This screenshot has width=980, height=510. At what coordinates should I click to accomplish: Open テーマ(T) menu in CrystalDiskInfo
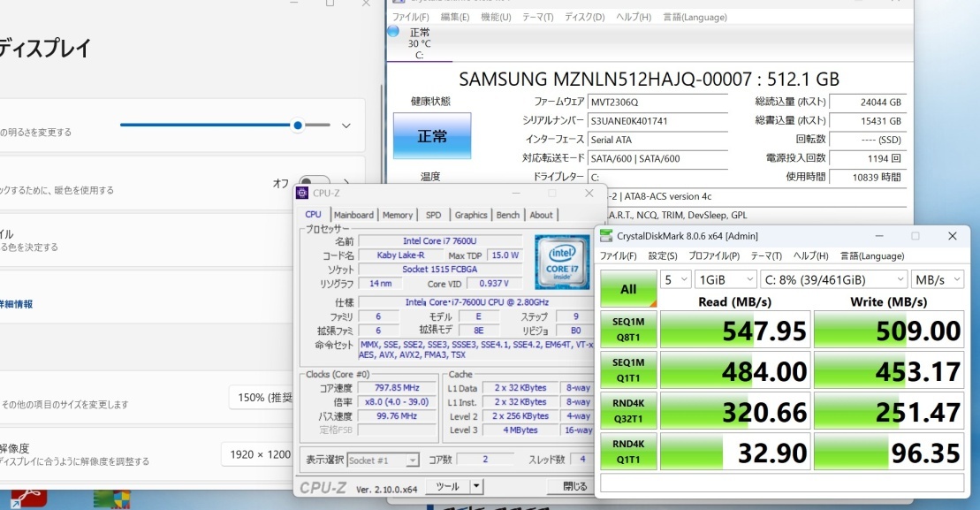[537, 17]
